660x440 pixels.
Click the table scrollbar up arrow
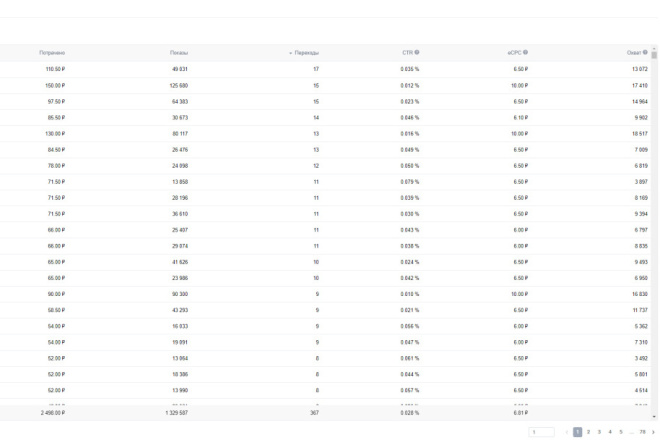coord(654,49)
